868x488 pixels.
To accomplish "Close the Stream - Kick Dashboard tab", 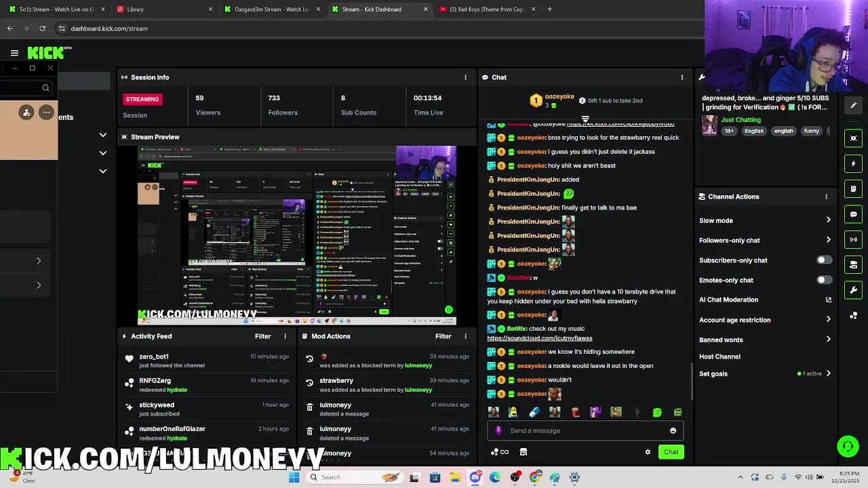I will click(x=426, y=9).
